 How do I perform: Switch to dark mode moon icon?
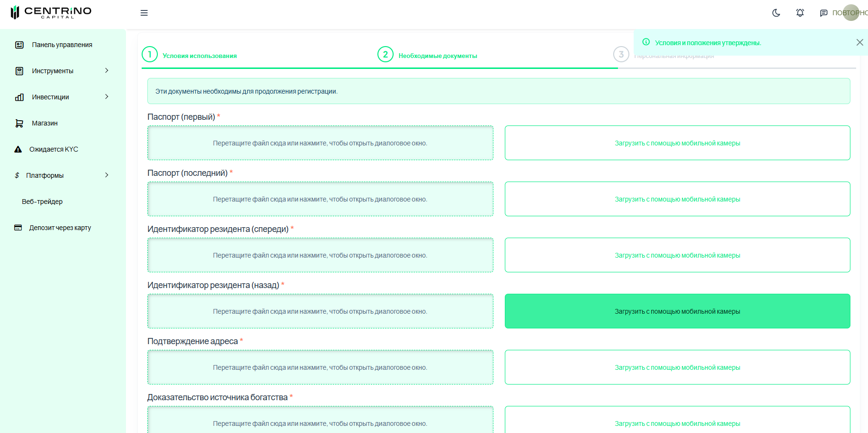coord(776,13)
